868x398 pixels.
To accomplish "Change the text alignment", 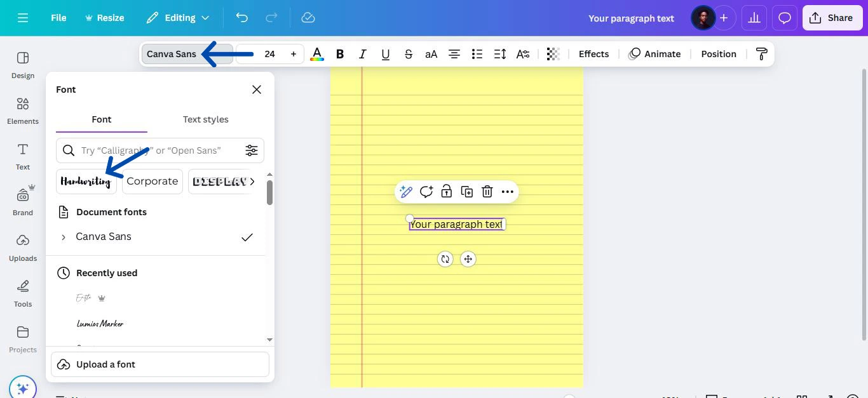I will point(454,54).
